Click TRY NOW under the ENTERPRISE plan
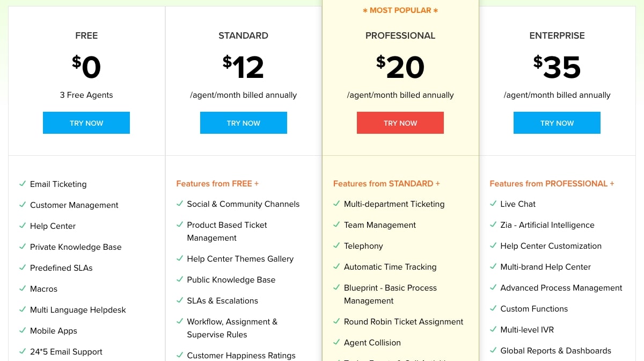The height and width of the screenshot is (361, 644). pos(557,122)
